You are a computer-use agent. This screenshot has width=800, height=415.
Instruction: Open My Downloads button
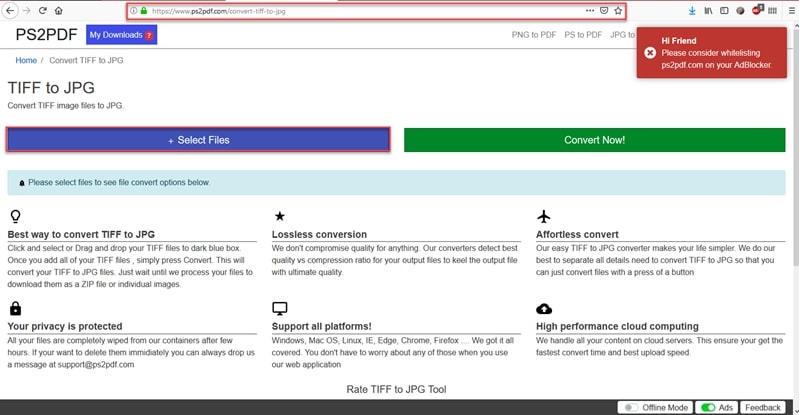121,35
